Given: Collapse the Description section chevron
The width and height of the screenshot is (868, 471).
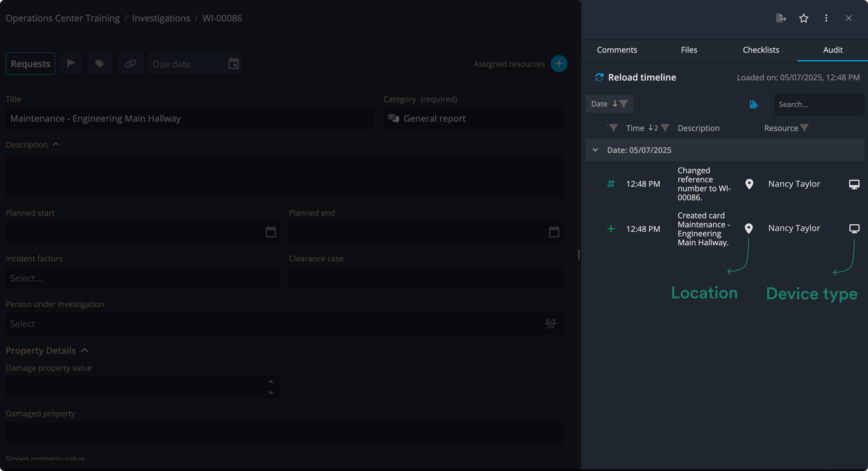Looking at the screenshot, I should coord(56,145).
